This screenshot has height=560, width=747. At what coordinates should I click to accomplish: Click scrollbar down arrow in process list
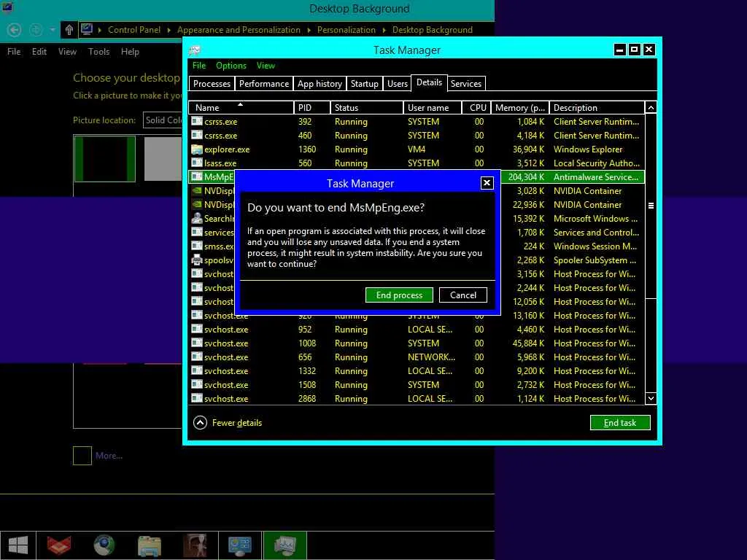[651, 398]
